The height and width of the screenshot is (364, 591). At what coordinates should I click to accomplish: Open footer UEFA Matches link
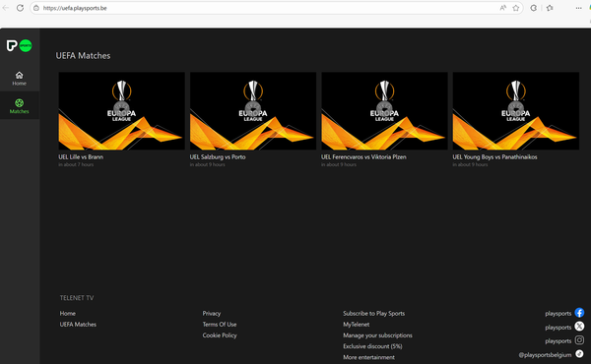78,324
